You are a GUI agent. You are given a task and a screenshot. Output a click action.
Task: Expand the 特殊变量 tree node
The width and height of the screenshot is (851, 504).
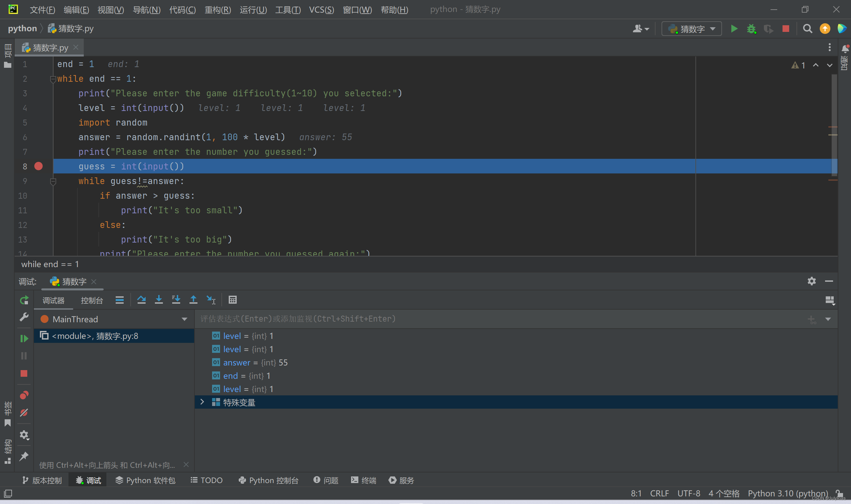coord(202,402)
